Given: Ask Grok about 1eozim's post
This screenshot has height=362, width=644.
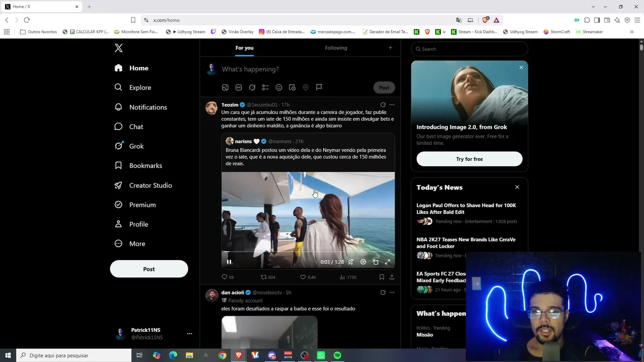Looking at the screenshot, I should click(x=383, y=105).
